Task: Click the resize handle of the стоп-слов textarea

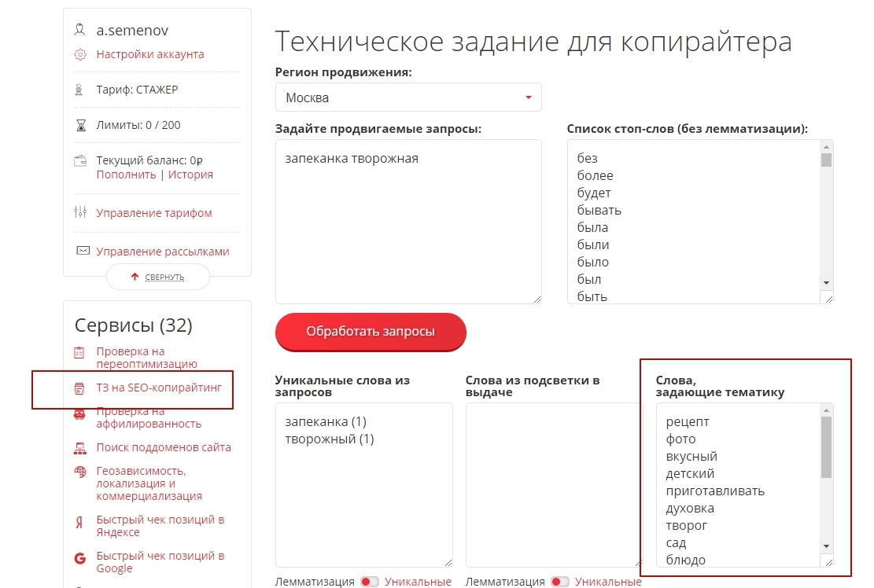Action: click(x=828, y=299)
